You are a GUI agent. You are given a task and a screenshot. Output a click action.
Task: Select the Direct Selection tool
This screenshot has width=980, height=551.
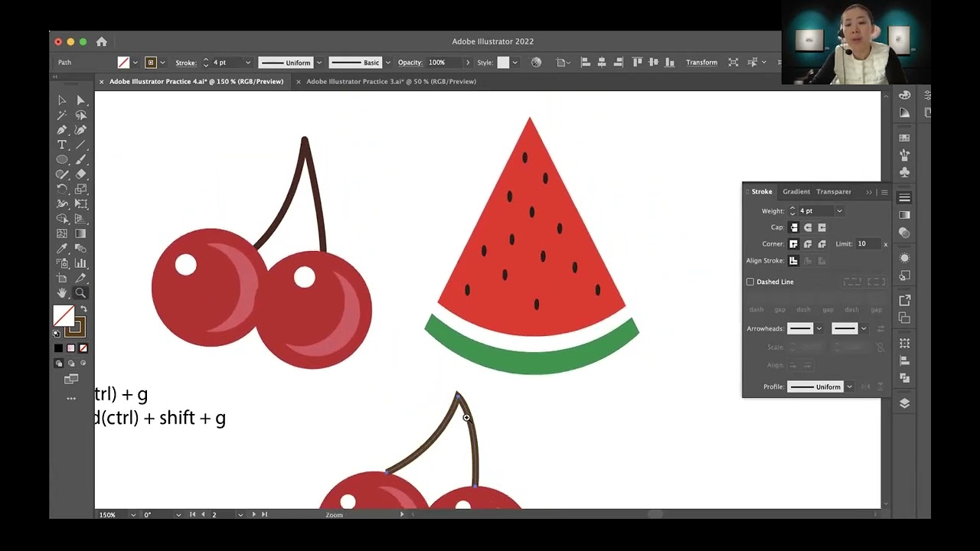[x=80, y=100]
